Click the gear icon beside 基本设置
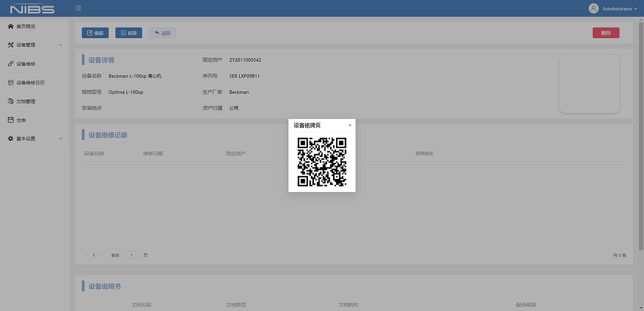 (x=11, y=139)
